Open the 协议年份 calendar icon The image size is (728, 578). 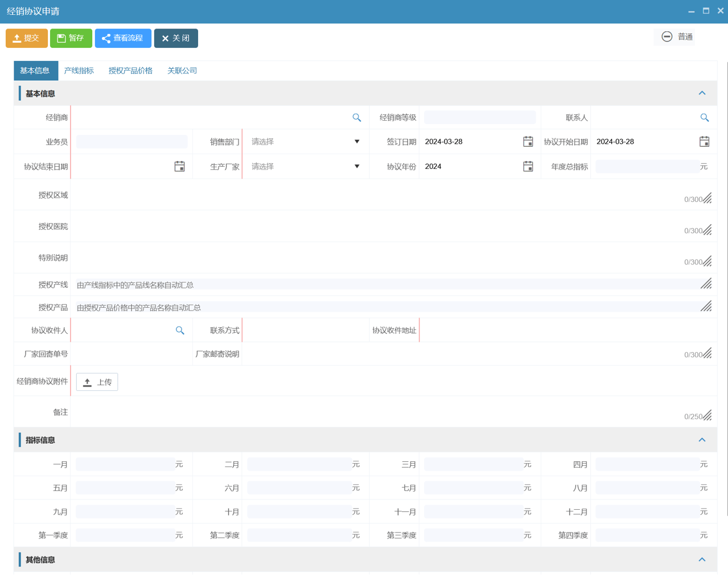click(528, 167)
